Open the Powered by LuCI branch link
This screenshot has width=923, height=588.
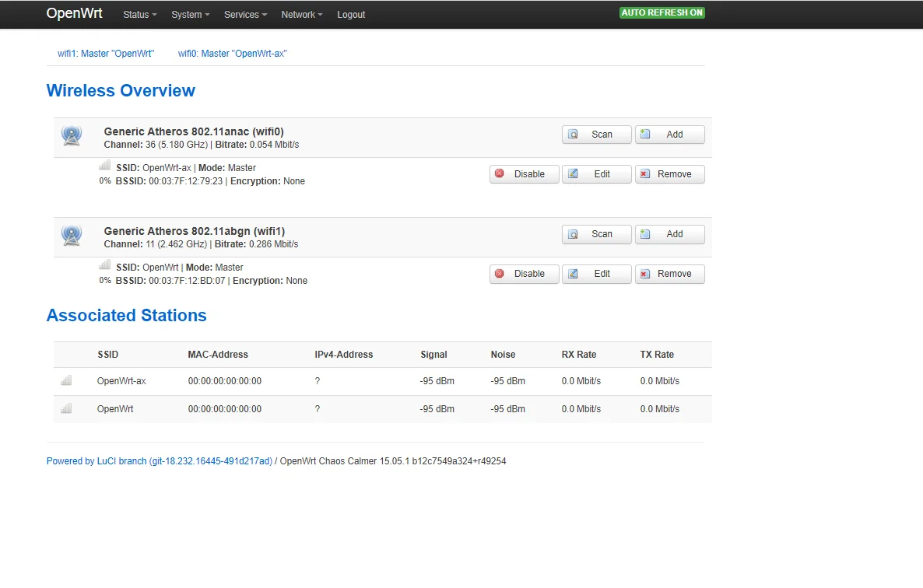click(x=159, y=461)
